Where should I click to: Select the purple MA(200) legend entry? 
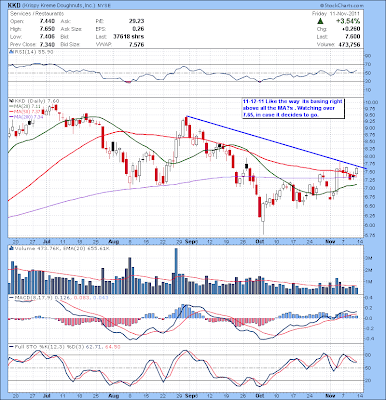pyautogui.click(x=24, y=117)
